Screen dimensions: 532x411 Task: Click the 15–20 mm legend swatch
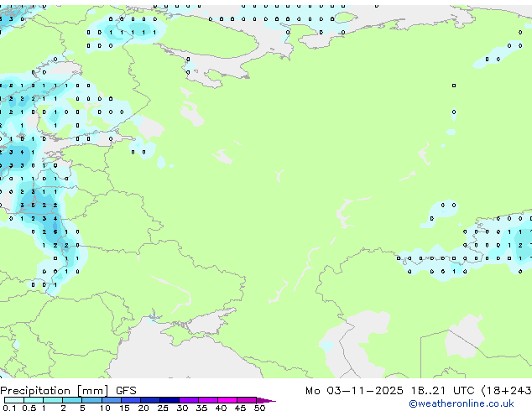click(131, 400)
